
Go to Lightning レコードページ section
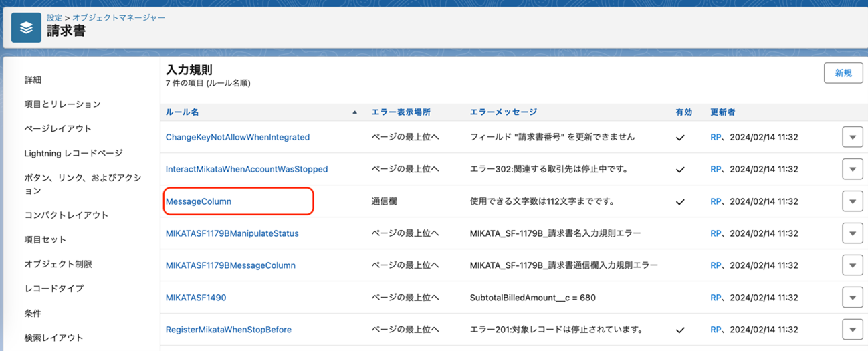(x=74, y=153)
